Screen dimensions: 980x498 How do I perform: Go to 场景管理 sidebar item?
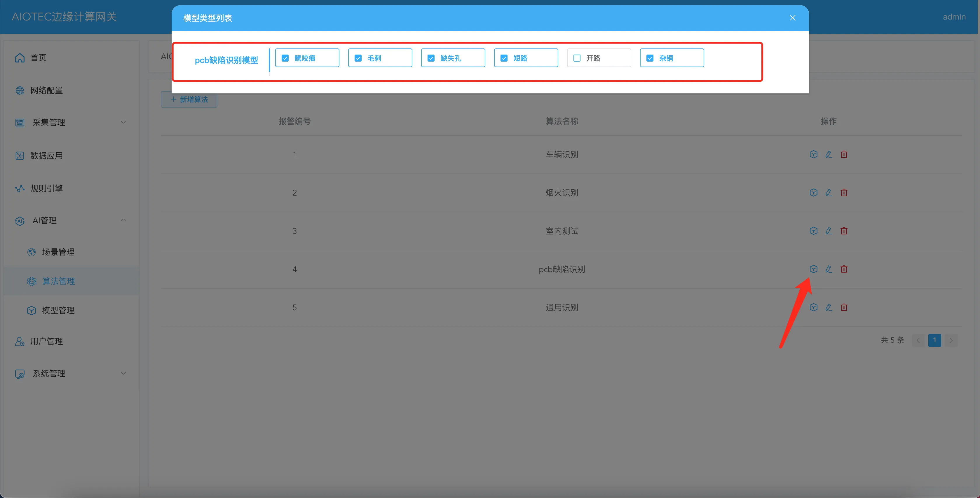pyautogui.click(x=58, y=252)
